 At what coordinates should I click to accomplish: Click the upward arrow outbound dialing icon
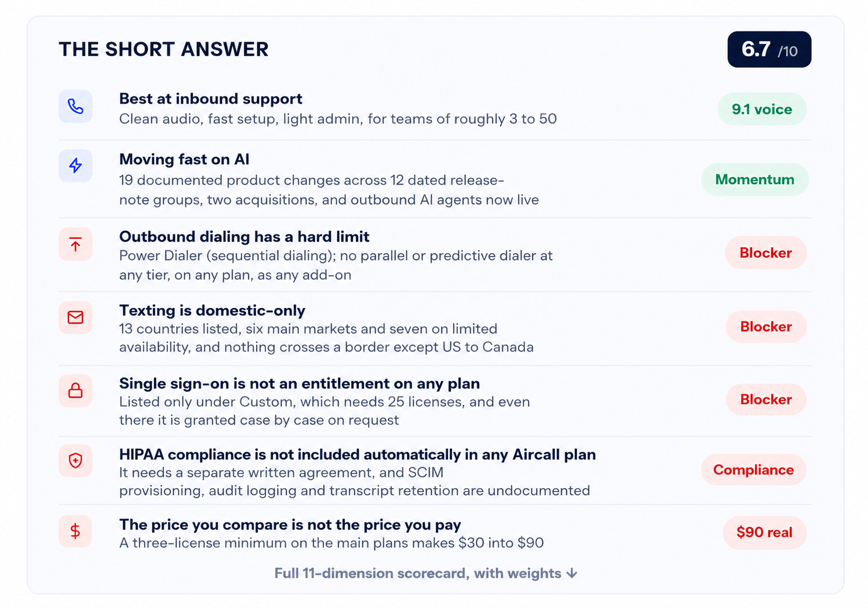75,244
